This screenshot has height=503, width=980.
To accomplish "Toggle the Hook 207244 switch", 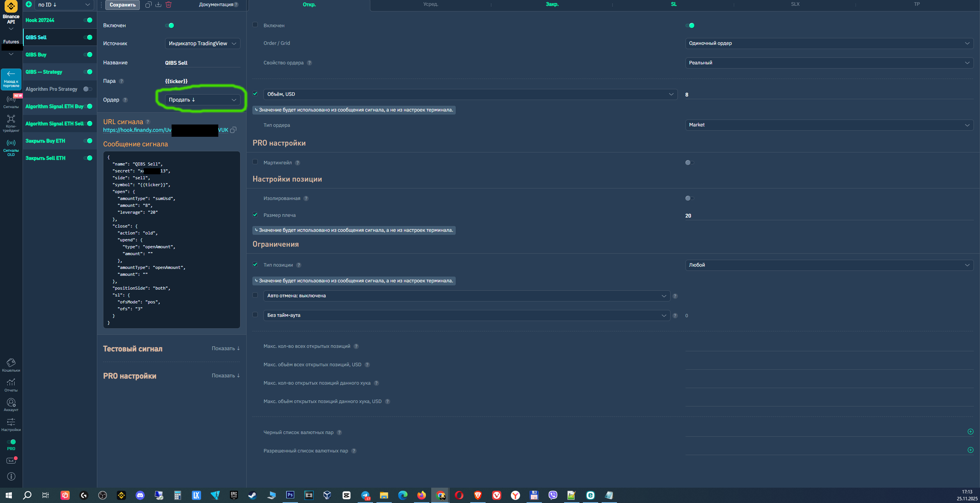I will click(x=88, y=20).
